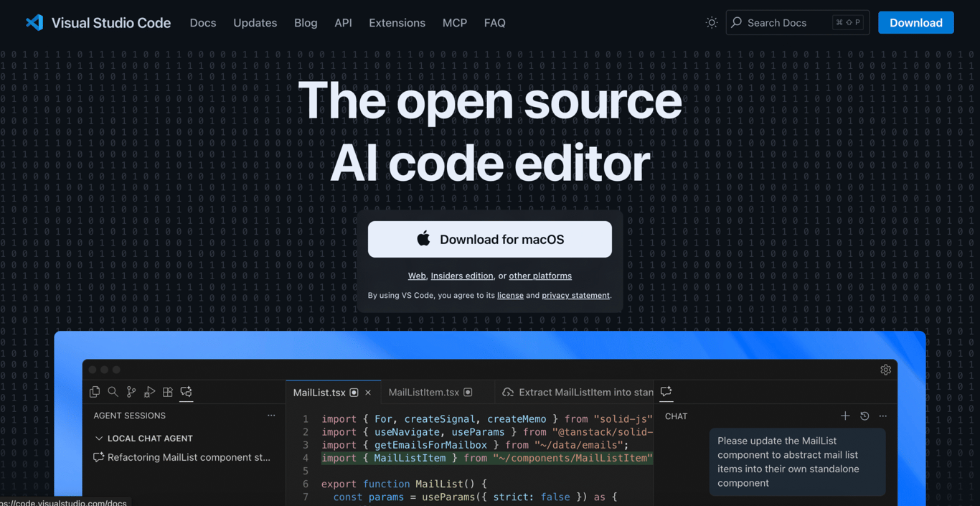980x506 pixels.
Task: Toggle the light theme sun icon
Action: [x=711, y=22]
